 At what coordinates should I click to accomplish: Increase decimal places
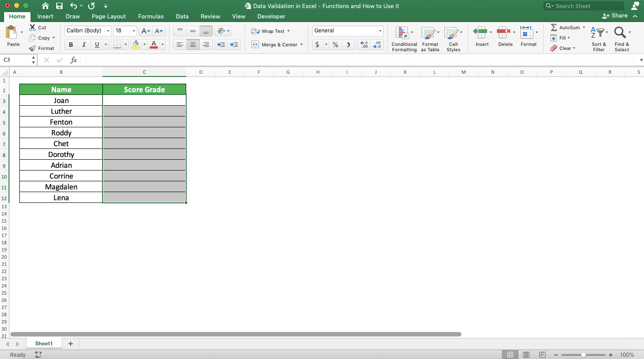(x=363, y=45)
